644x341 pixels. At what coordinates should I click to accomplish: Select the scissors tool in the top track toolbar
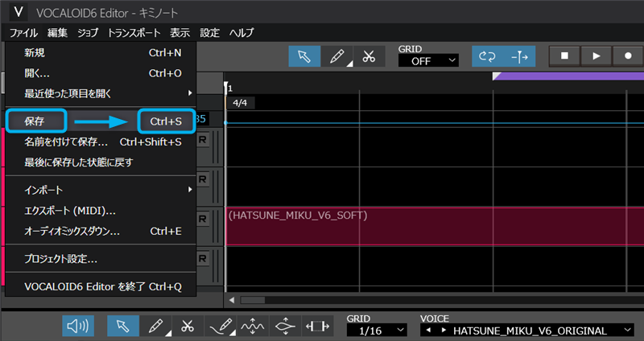pyautogui.click(x=369, y=56)
